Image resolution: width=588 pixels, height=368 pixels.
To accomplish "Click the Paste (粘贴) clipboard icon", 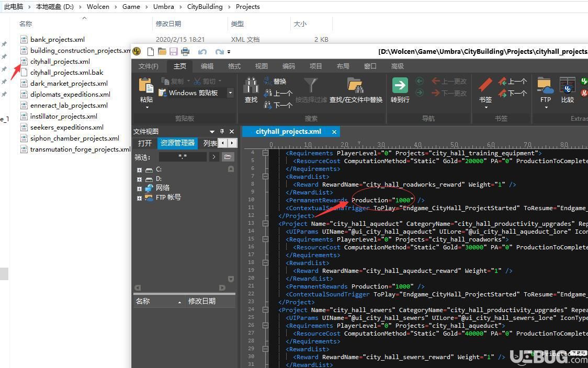I will [146, 85].
